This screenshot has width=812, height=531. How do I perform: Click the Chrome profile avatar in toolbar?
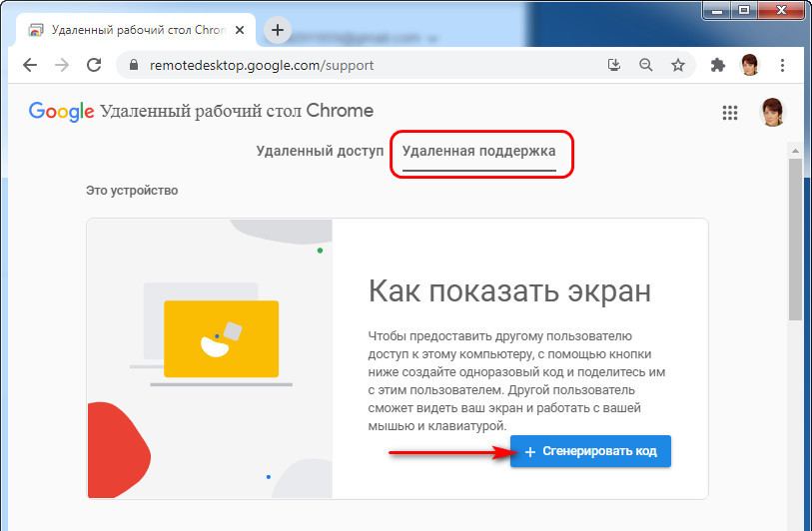pos(749,66)
